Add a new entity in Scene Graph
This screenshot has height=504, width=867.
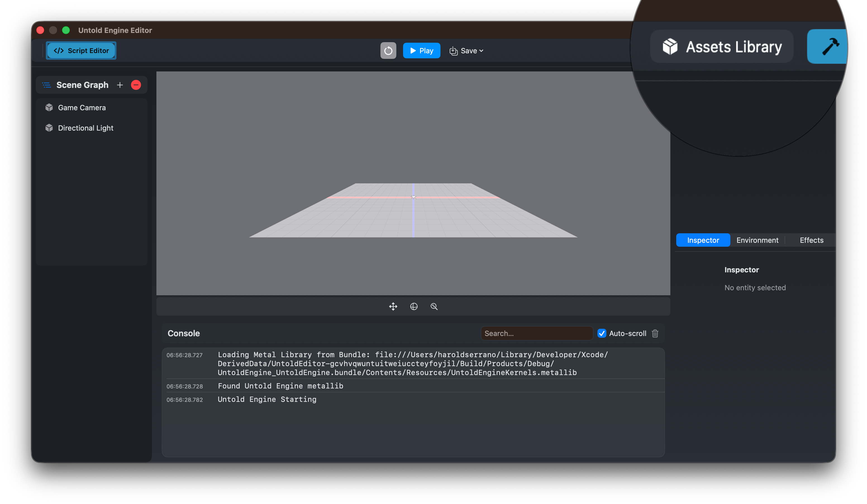pos(120,85)
